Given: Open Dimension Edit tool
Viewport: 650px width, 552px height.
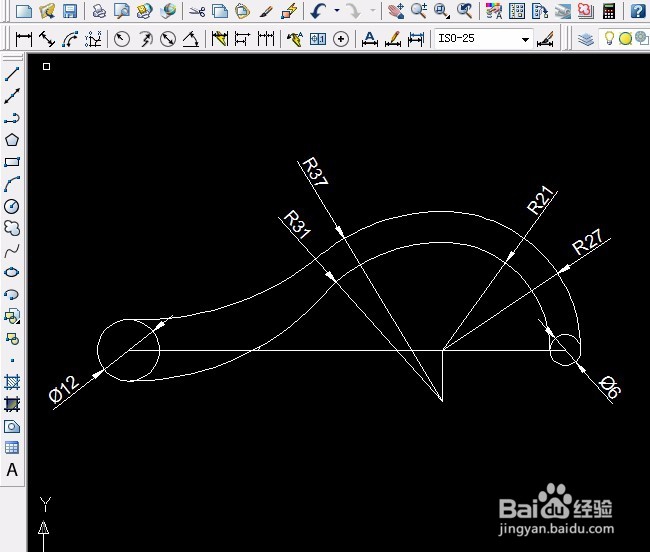Looking at the screenshot, I should click(369, 39).
